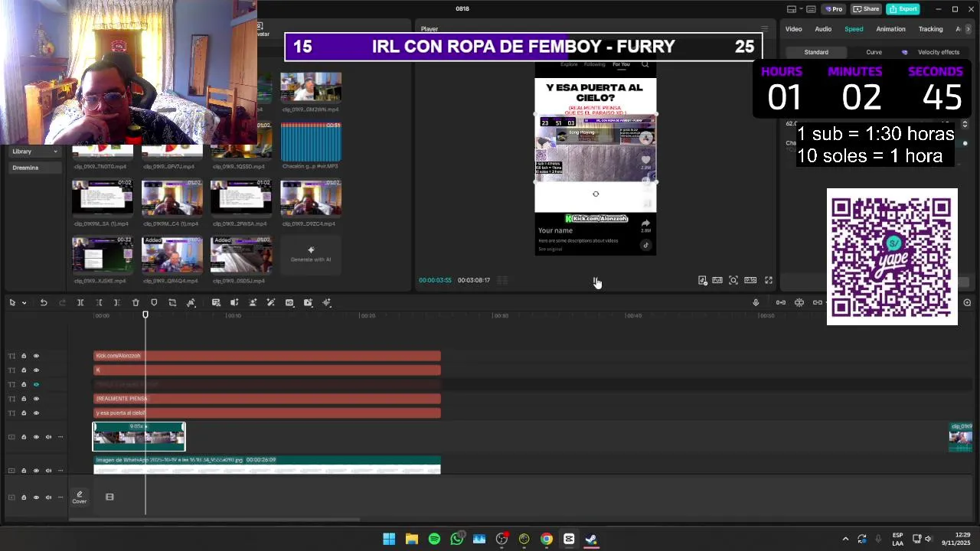Screen dimensions: 980x551
Task: Click the crop/rotate clip tool icon
Action: pos(172,303)
